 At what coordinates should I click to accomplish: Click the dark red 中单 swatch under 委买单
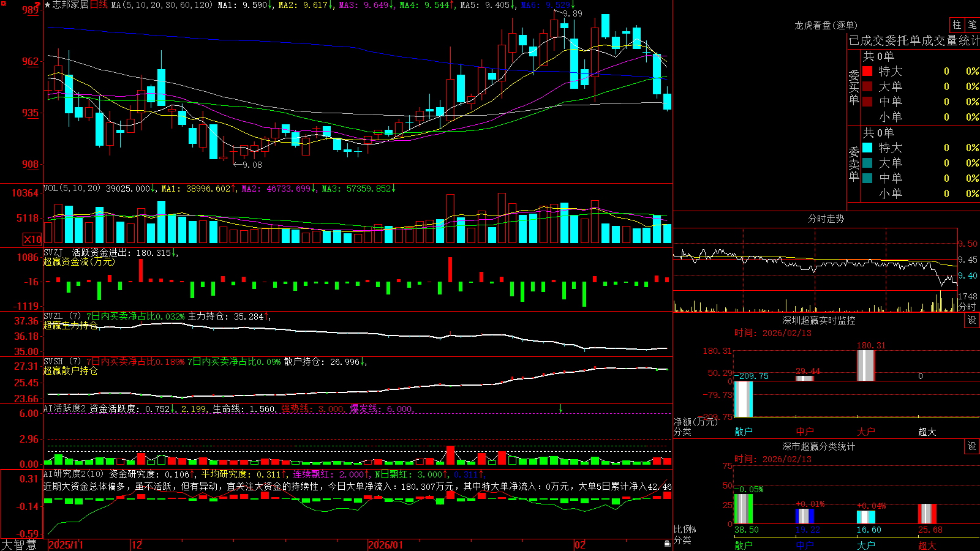(867, 102)
